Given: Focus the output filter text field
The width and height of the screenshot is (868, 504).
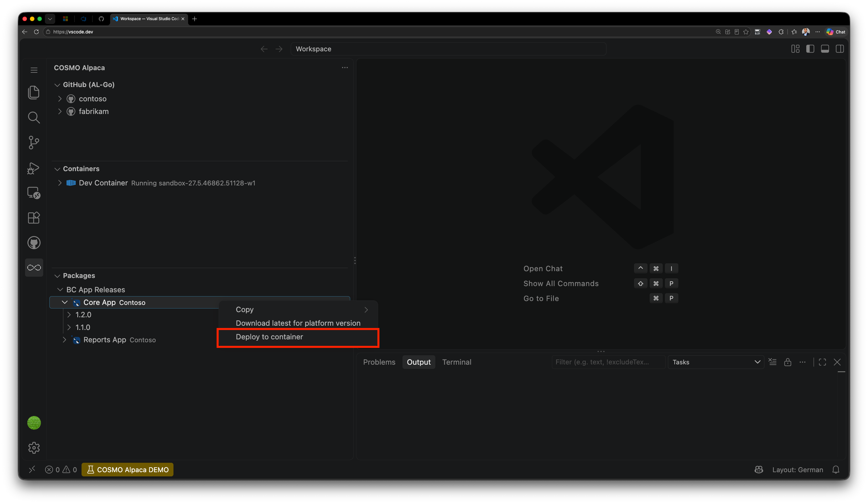Looking at the screenshot, I should pyautogui.click(x=608, y=362).
